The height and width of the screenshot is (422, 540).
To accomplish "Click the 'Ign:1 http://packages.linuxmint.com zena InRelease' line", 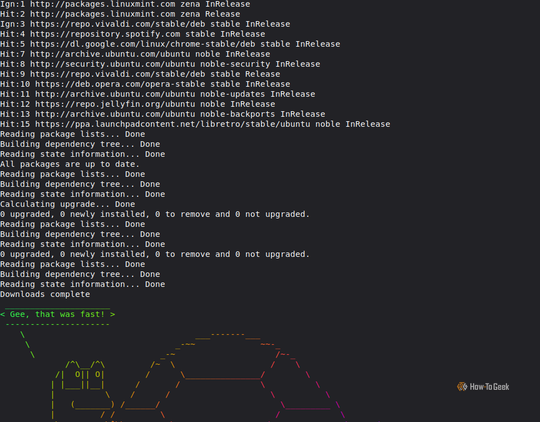I will click(x=125, y=4).
